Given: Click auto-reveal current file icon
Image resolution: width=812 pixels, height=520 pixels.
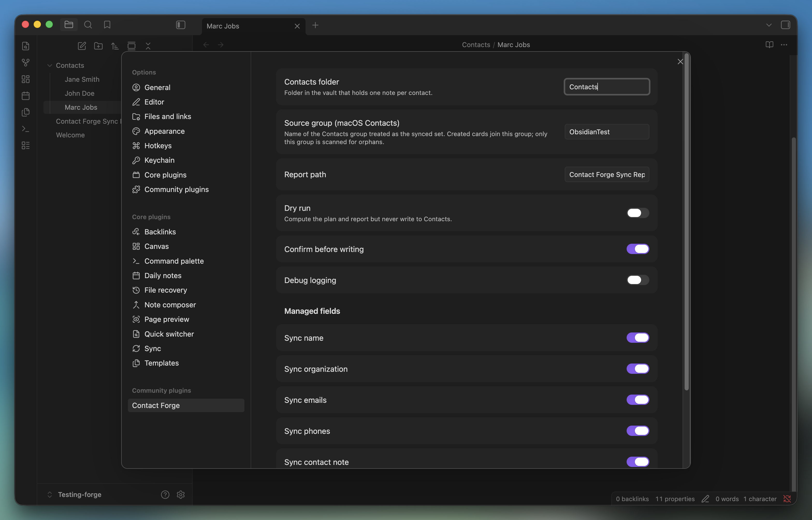Looking at the screenshot, I should (132, 46).
